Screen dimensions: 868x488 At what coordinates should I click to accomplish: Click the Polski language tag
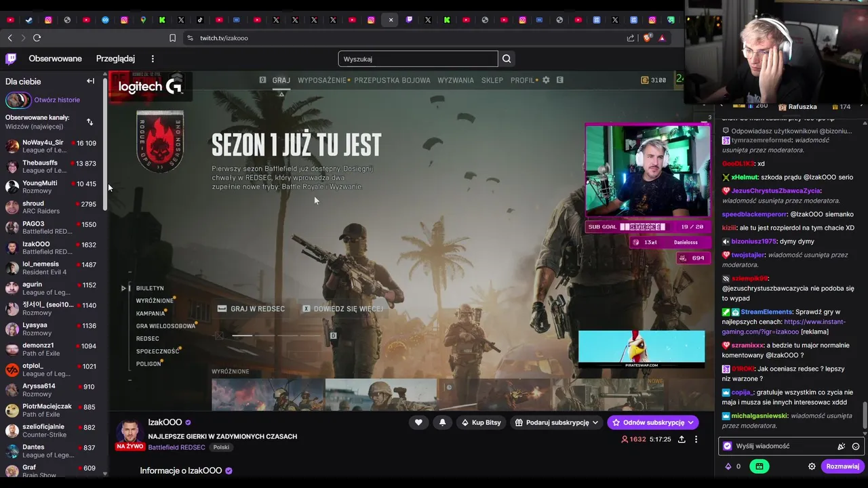pos(221,447)
